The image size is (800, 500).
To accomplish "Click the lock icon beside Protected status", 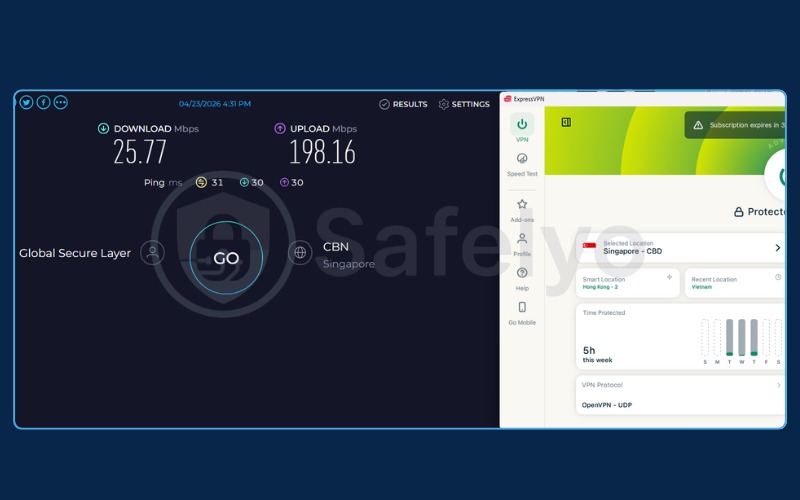I will tap(738, 212).
